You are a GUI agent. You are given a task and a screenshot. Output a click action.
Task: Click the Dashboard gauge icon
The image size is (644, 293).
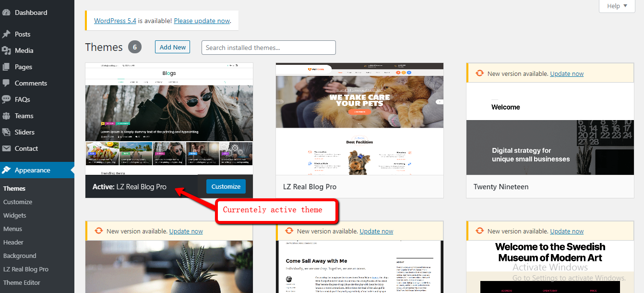6,12
